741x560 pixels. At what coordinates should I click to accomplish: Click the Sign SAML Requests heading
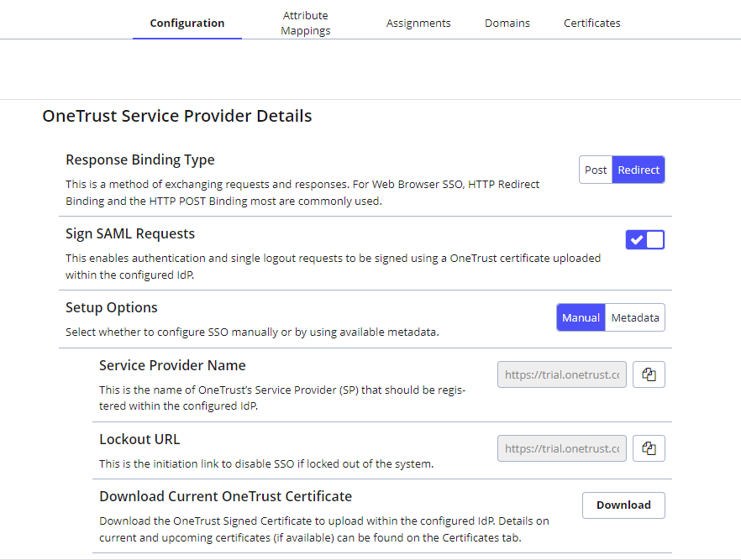(x=130, y=234)
